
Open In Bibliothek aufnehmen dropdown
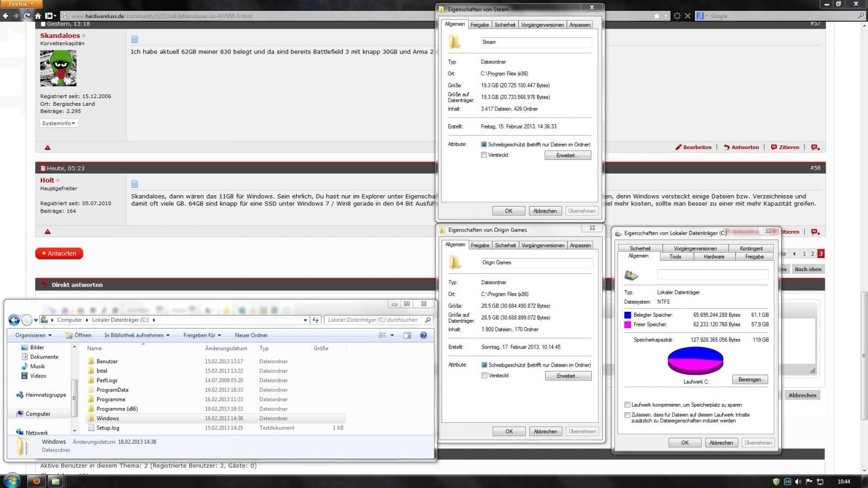point(137,336)
